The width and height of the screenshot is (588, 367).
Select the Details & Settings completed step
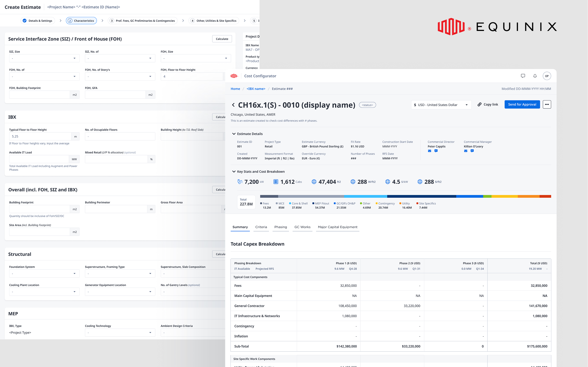[x=38, y=21]
